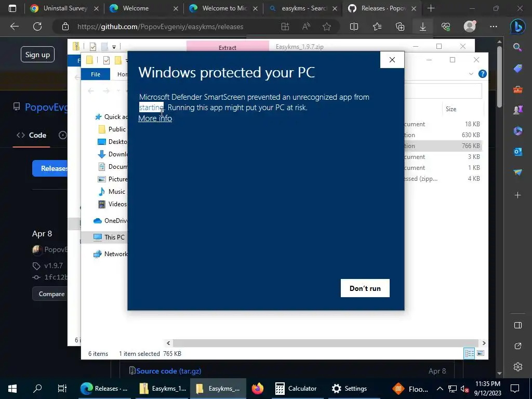Click the Edge address bar URL

(x=160, y=26)
